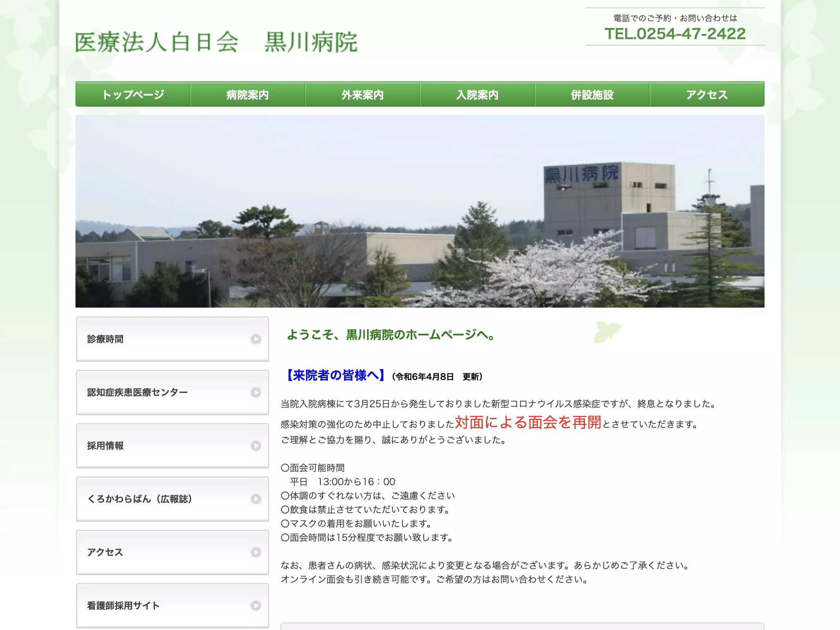Click the ようこそ、黒川病院のホームページへ。 heading
Viewport: 840px width, 630px height.
(x=392, y=335)
